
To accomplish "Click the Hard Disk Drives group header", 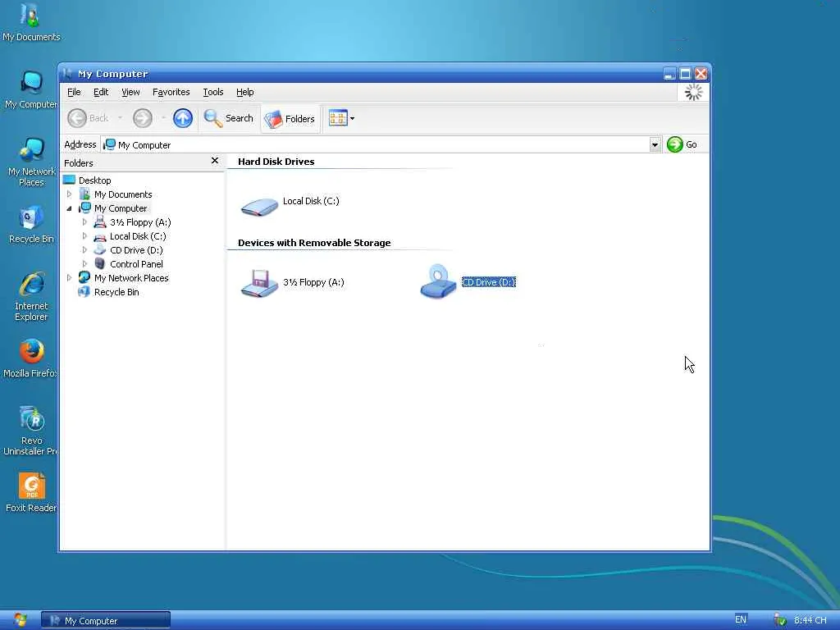I will point(276,162).
